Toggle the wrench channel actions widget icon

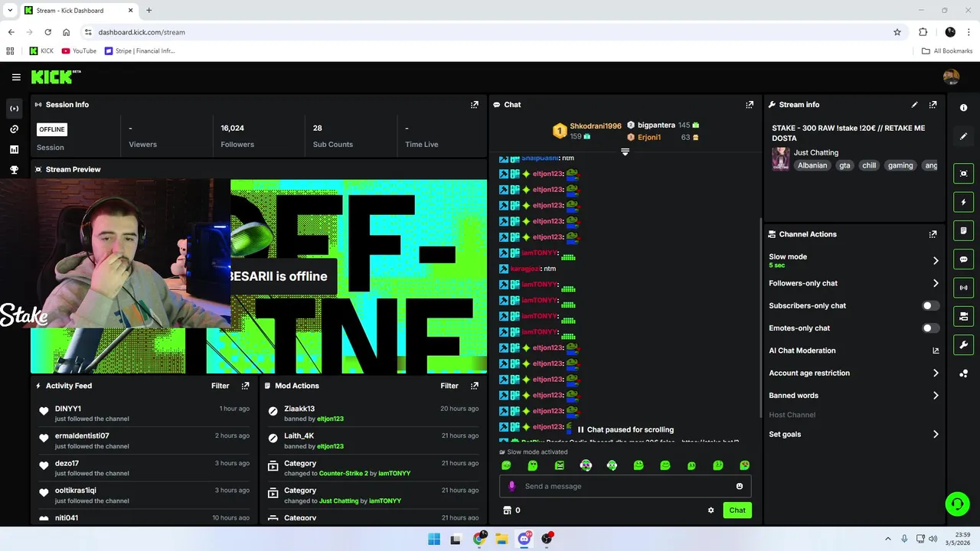pos(964,344)
